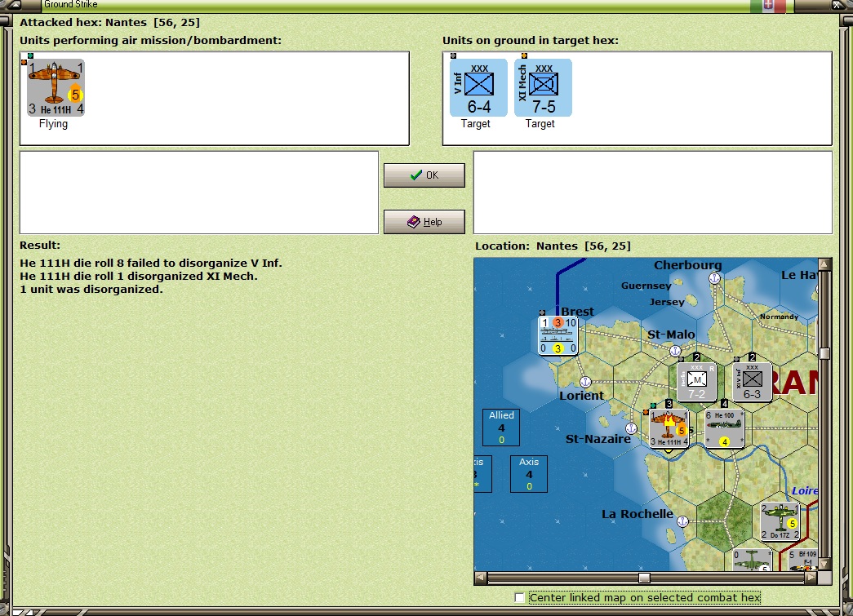
Task: Click the vertical scrollbar thumb of the map
Action: [824, 353]
